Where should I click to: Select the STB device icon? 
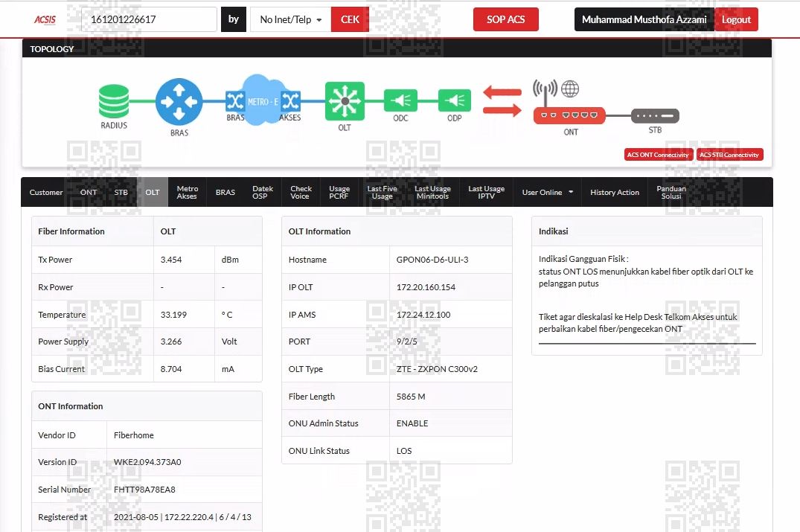pos(655,116)
